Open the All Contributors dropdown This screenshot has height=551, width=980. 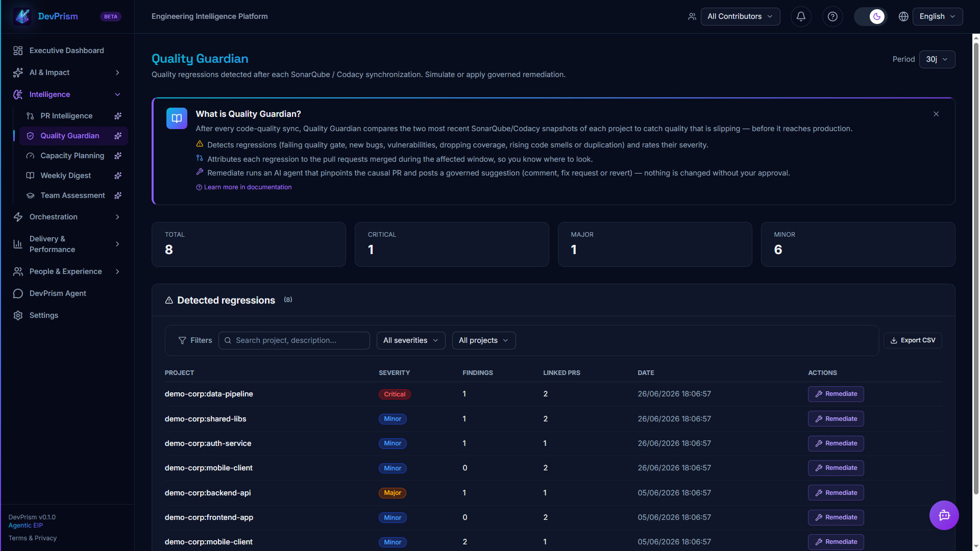pyautogui.click(x=740, y=16)
